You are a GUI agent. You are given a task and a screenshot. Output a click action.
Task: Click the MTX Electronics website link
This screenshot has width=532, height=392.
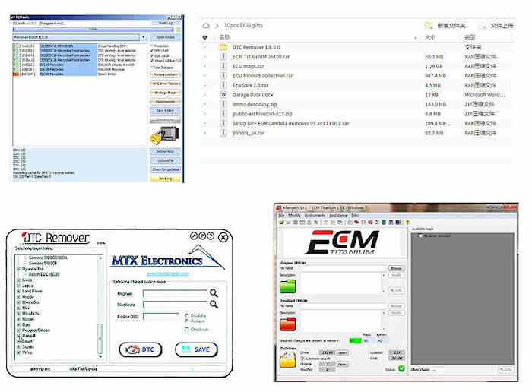point(168,273)
